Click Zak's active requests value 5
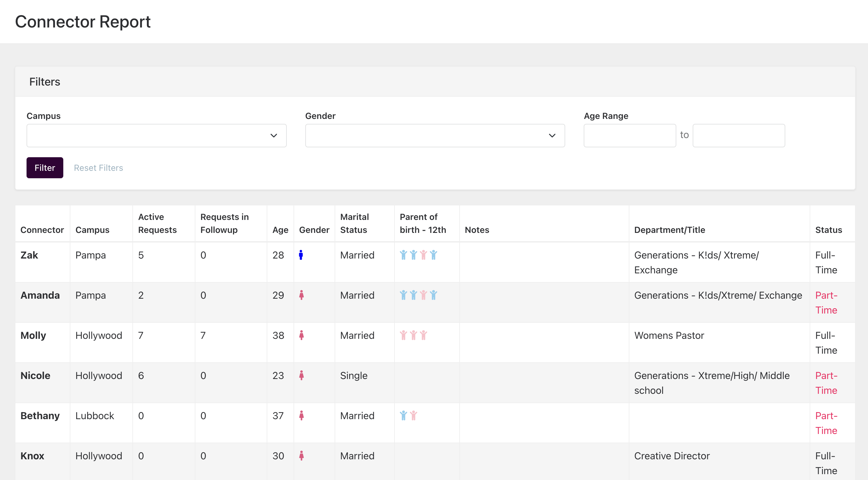The height and width of the screenshot is (480, 868). coord(141,255)
